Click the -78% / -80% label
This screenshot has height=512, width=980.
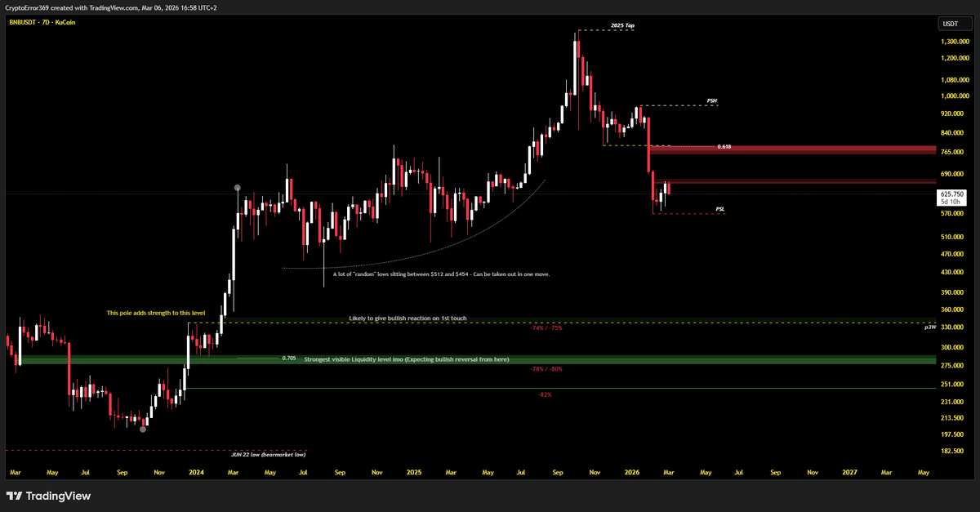click(546, 369)
